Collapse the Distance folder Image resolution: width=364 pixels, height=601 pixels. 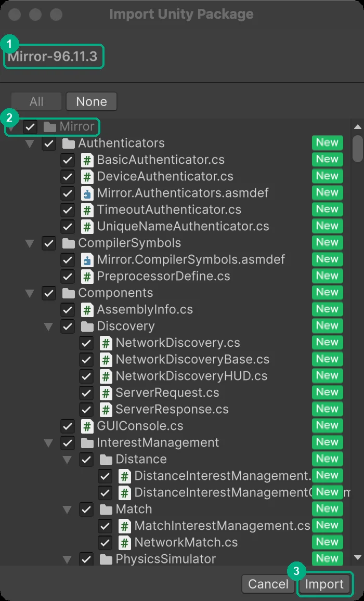(x=68, y=460)
